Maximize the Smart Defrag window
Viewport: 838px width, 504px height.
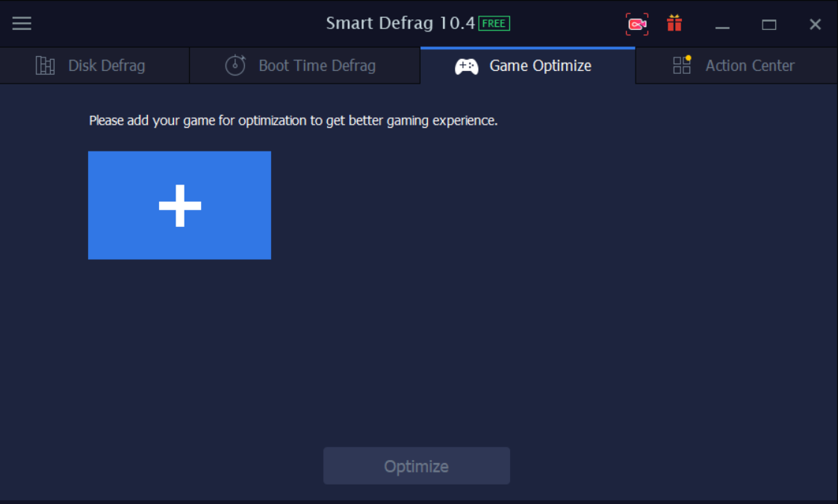pos(769,25)
